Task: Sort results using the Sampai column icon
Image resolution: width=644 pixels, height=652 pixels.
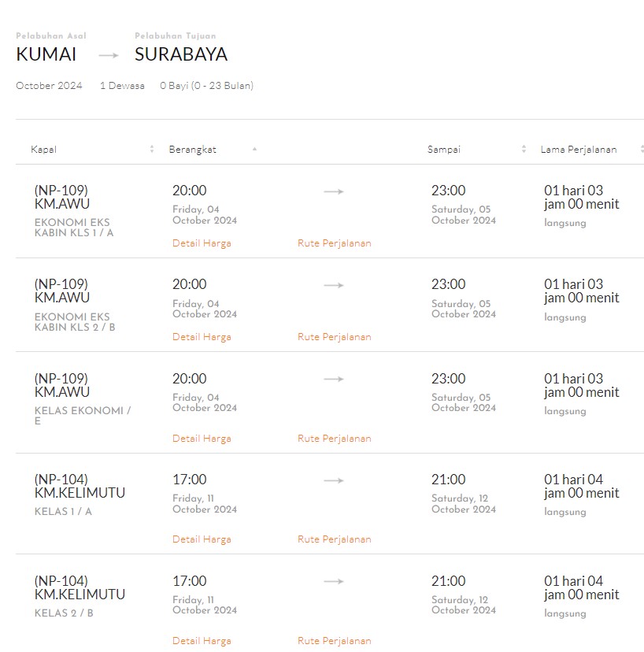Action: (x=522, y=148)
